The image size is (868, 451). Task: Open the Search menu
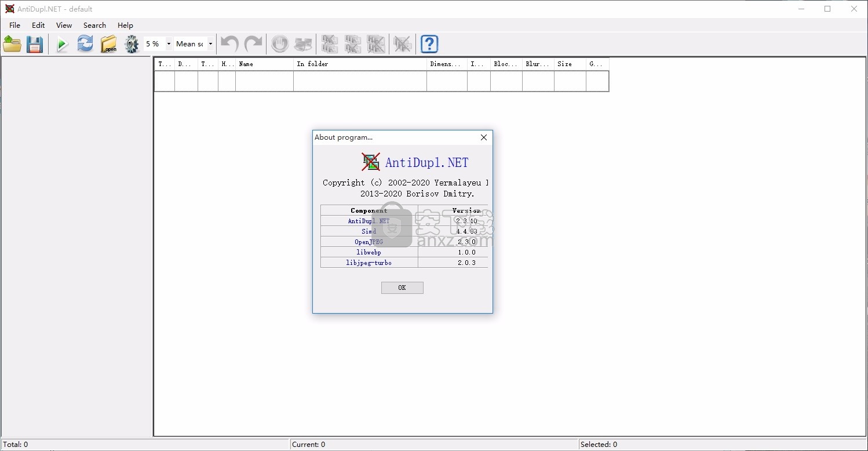94,26
